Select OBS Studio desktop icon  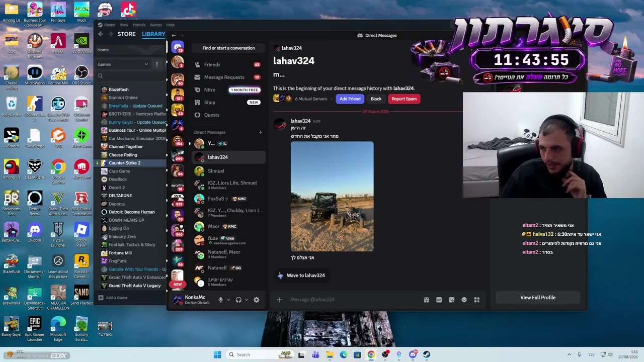point(82,75)
